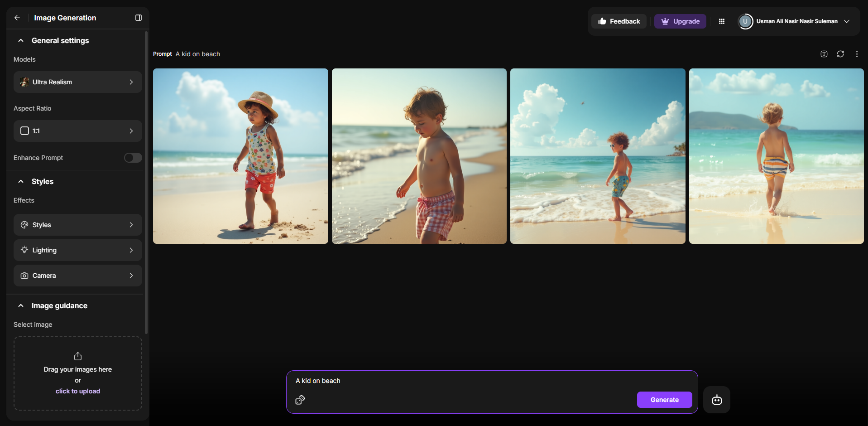Click the regenerate refresh icon
The height and width of the screenshot is (426, 868).
840,54
